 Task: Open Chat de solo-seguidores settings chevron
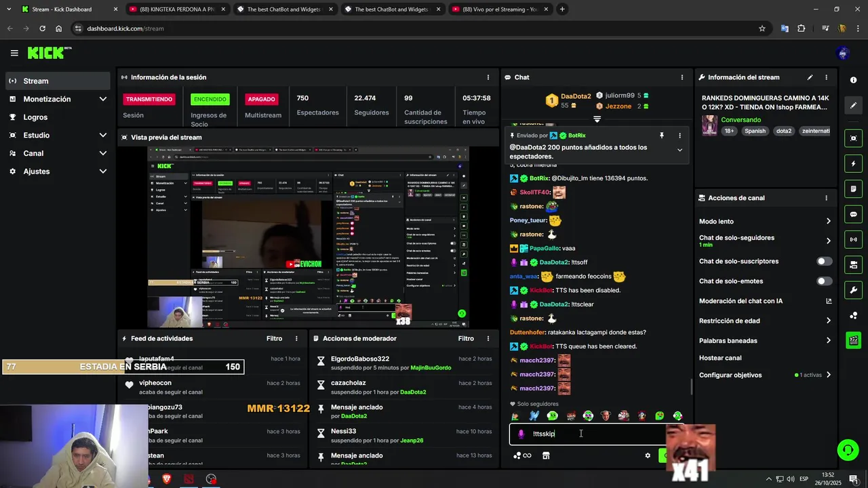tap(828, 241)
